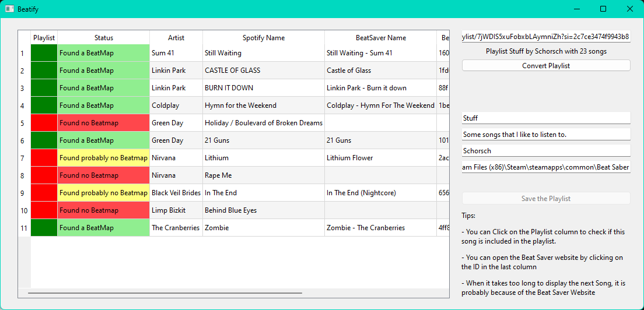Edit the author field 'Schorsch'
Image resolution: width=644 pixels, height=310 pixels.
pyautogui.click(x=546, y=150)
